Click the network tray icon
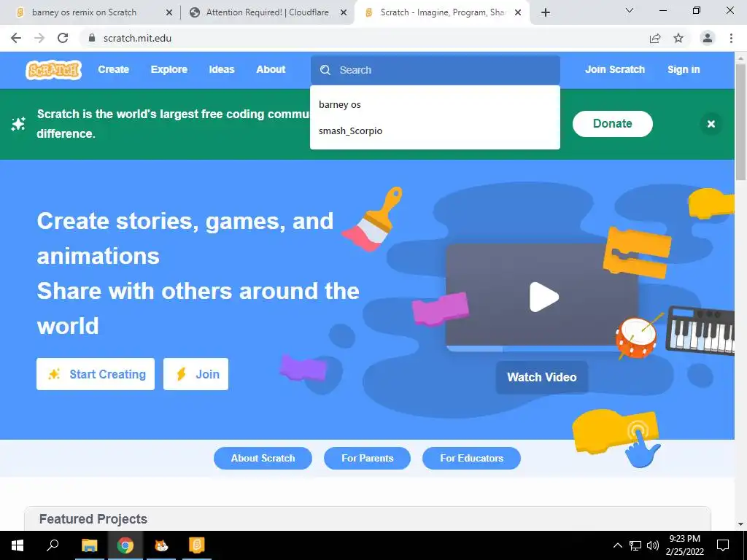The width and height of the screenshot is (747, 560). [x=635, y=545]
